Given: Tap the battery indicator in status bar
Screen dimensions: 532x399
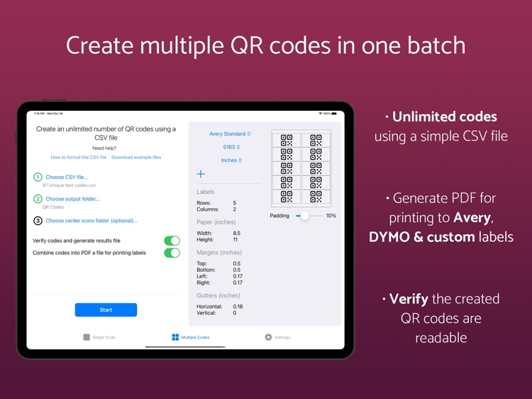Looking at the screenshot, I should (x=334, y=114).
